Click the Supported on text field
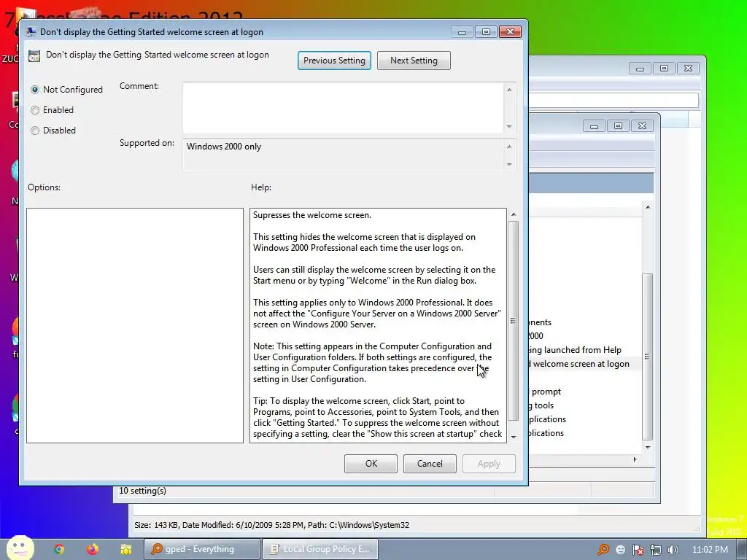 point(343,155)
